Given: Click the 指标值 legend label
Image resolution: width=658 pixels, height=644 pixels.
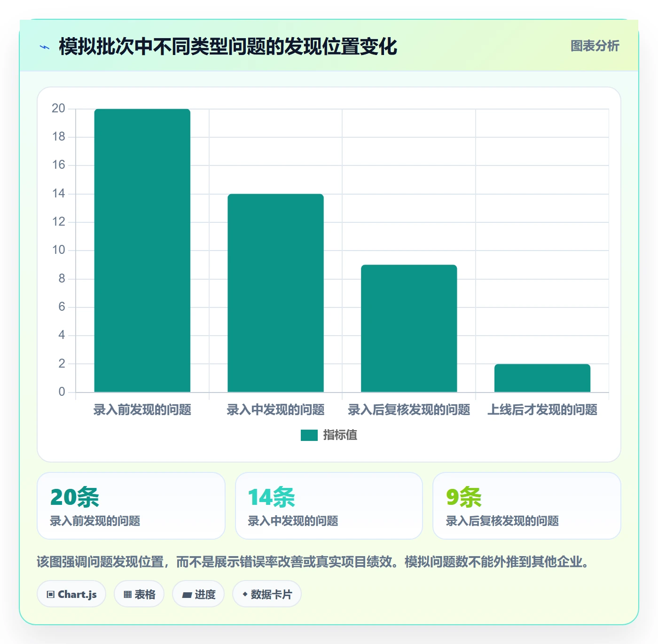Looking at the screenshot, I should 340,435.
